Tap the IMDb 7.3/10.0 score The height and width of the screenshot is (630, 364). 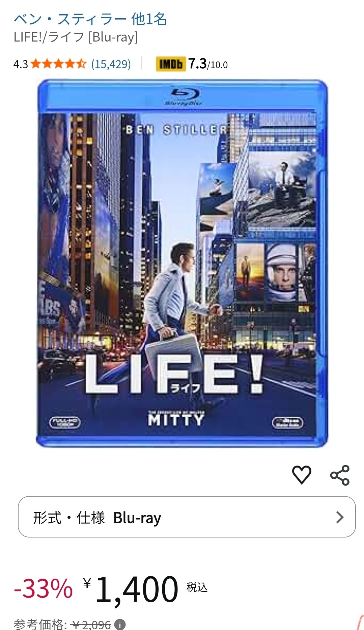coord(208,64)
